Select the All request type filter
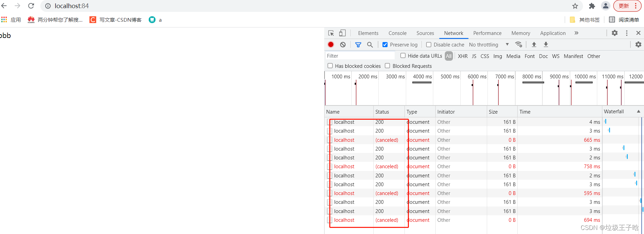This screenshot has width=644, height=234. [449, 56]
